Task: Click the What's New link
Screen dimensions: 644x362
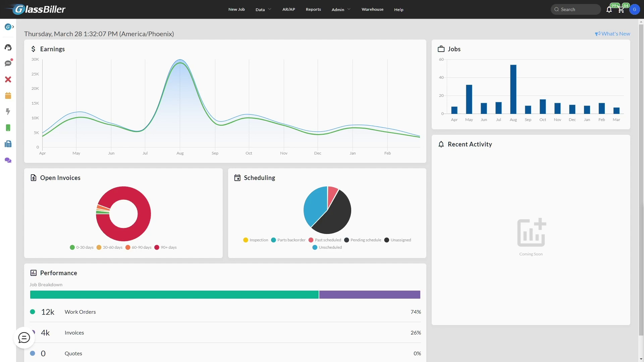Action: pyautogui.click(x=612, y=34)
